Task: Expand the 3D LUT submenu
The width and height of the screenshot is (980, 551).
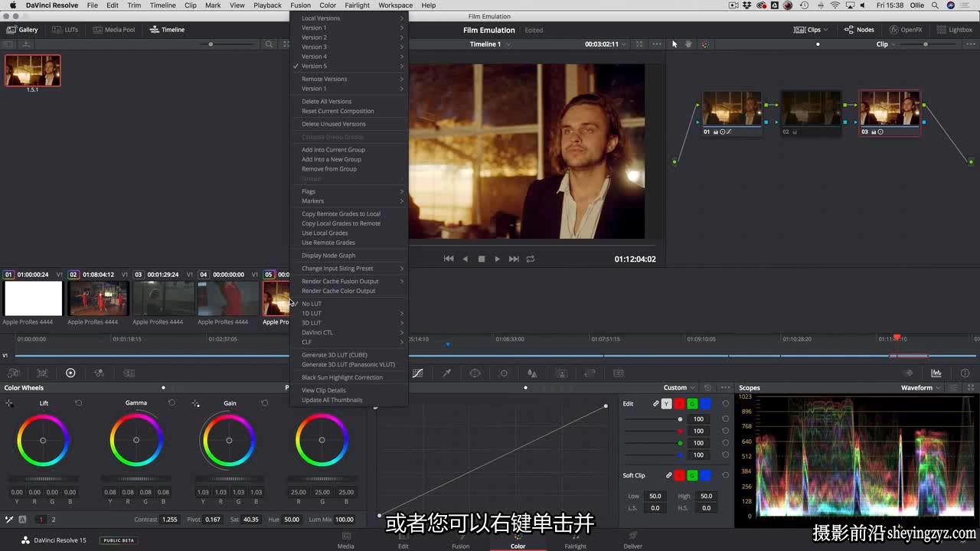Action: click(x=349, y=323)
